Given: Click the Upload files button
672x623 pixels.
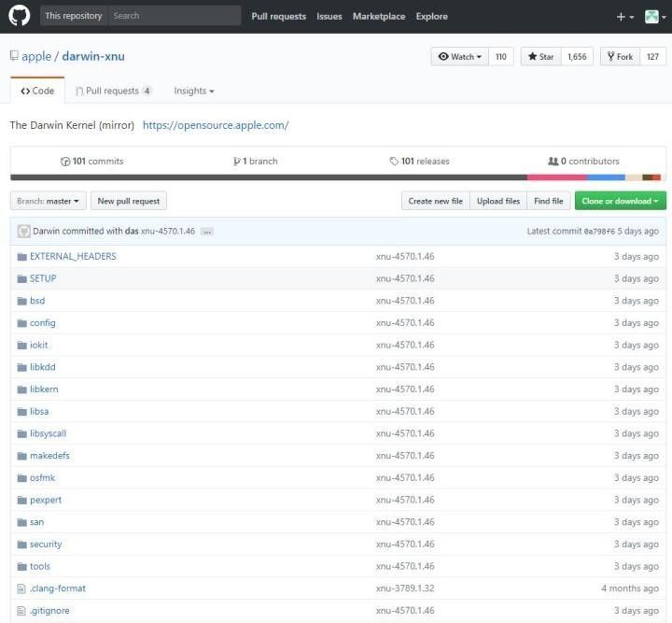Looking at the screenshot, I should coord(498,201).
